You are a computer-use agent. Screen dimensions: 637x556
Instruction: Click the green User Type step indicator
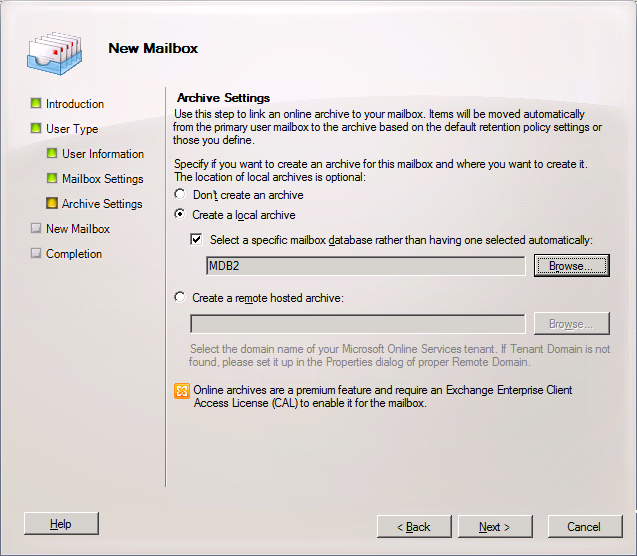click(36, 128)
